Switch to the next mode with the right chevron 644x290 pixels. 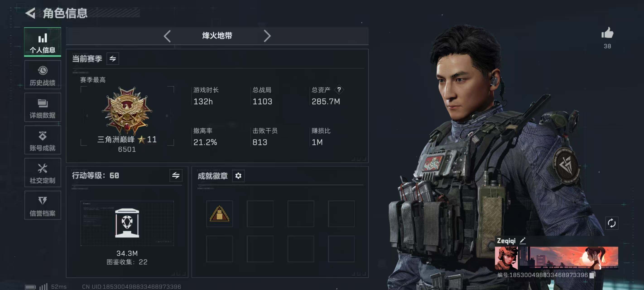(x=267, y=36)
